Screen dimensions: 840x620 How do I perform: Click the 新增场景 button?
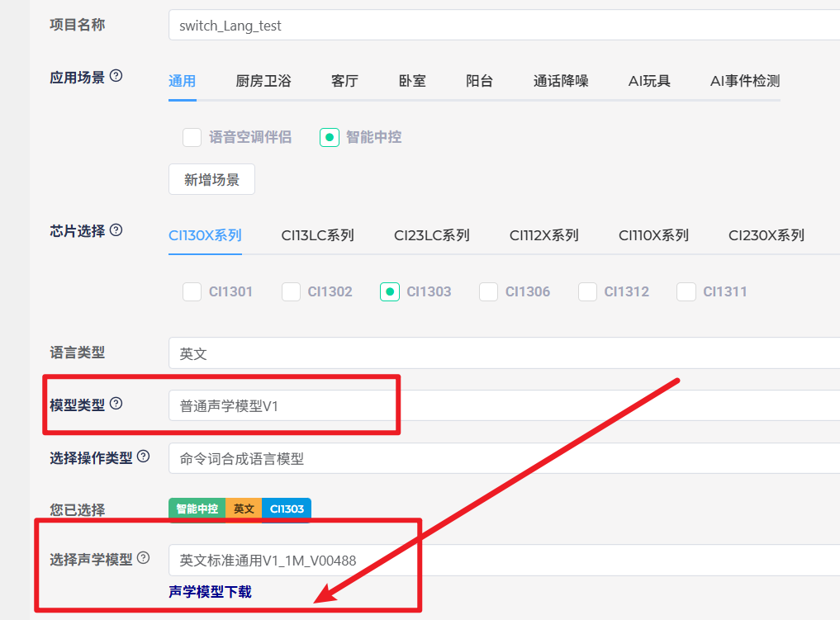[211, 179]
